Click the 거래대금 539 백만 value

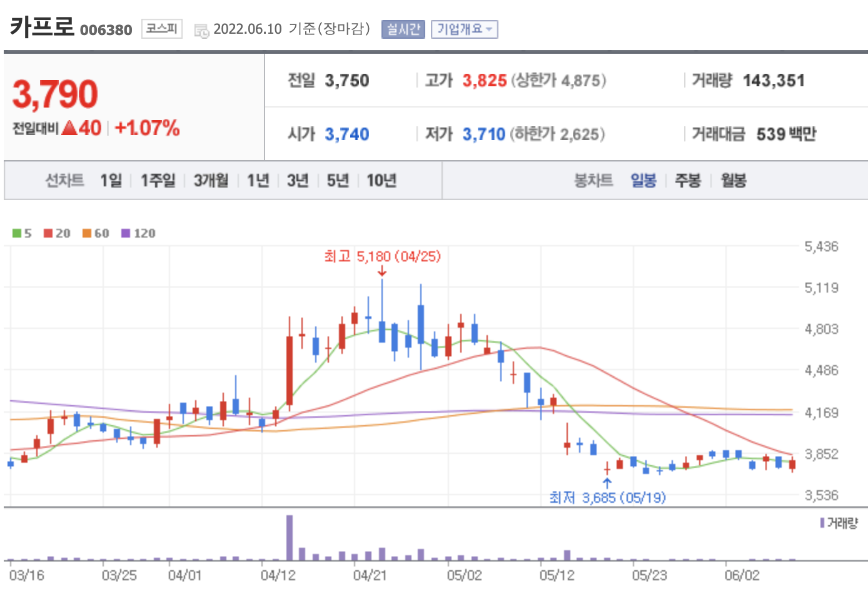pos(786,134)
